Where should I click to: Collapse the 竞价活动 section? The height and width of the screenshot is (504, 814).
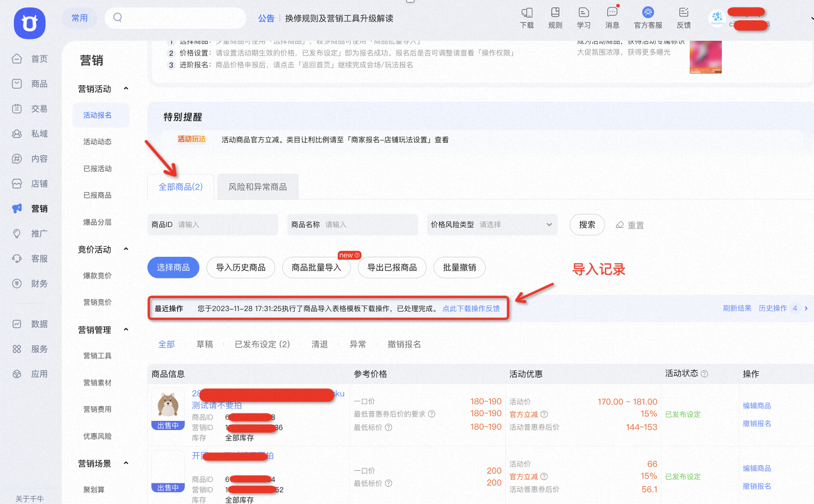click(x=126, y=249)
